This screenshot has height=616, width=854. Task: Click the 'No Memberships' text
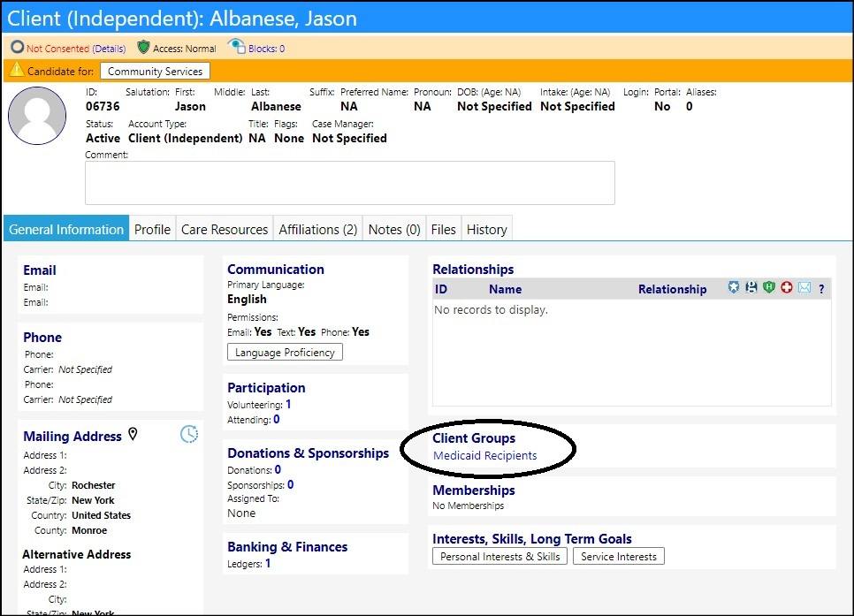pos(469,506)
